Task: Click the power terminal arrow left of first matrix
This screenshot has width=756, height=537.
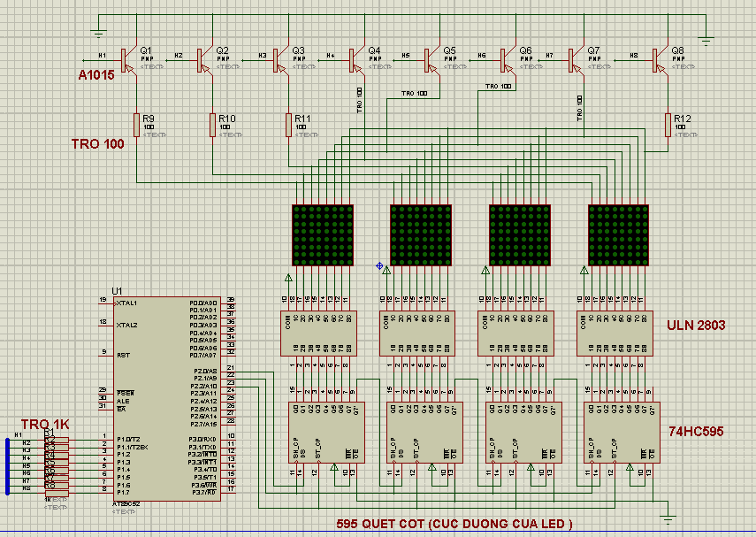Action: (x=288, y=278)
